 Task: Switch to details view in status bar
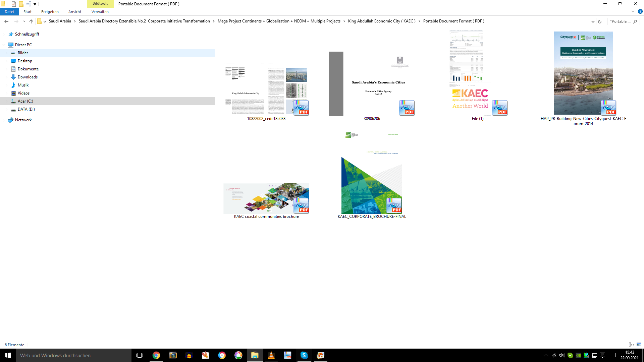(632, 345)
